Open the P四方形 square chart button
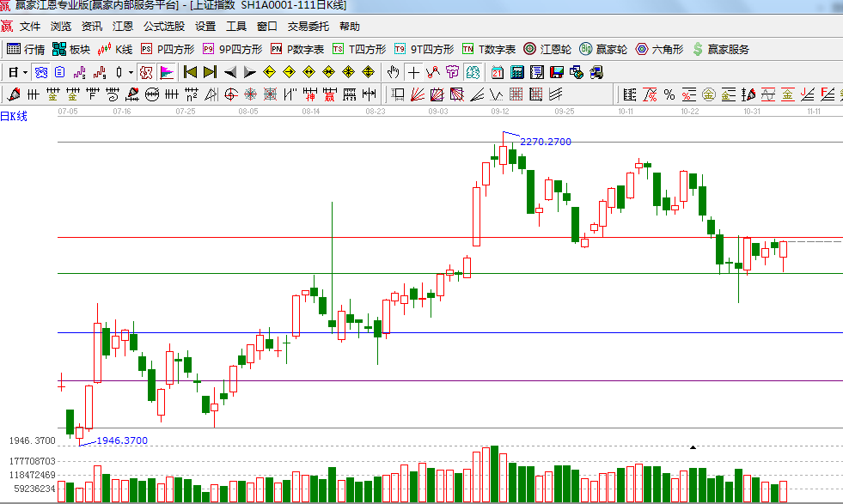Screen dimensions: 843x504 click(168, 49)
